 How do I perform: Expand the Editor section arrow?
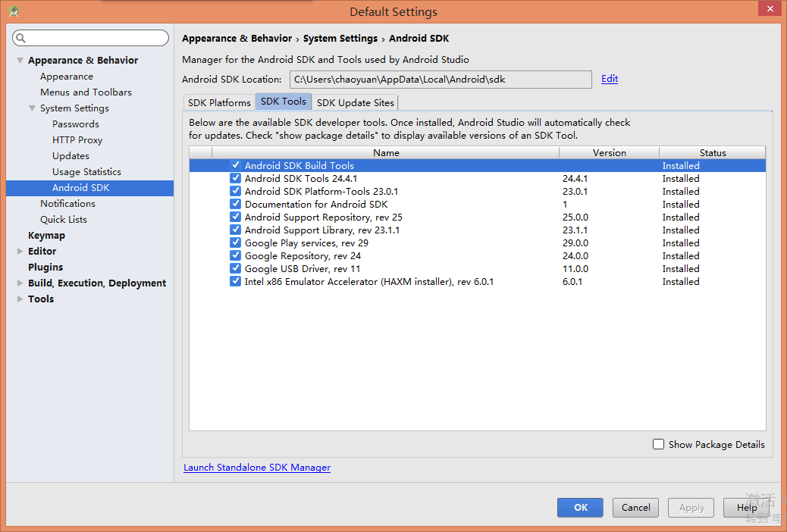pyautogui.click(x=20, y=251)
